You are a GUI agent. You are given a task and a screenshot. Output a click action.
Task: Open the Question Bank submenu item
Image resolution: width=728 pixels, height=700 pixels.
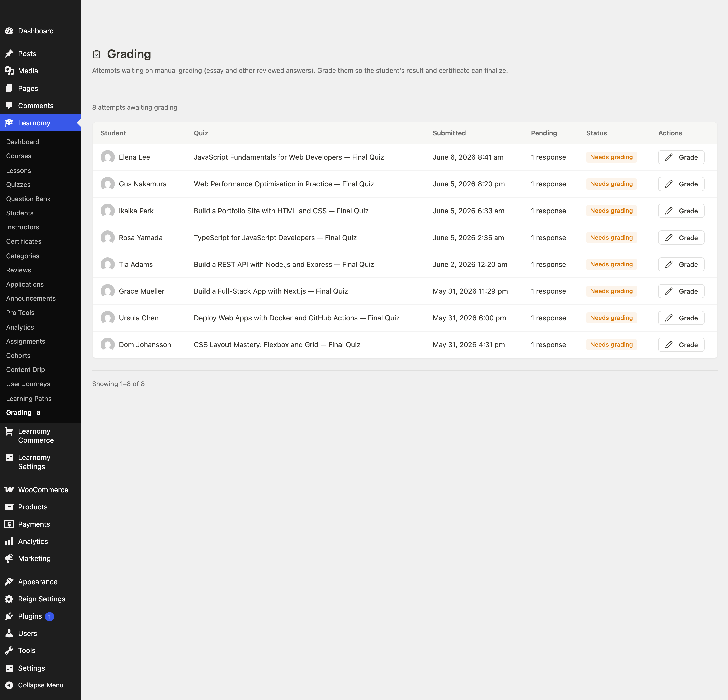(x=28, y=199)
